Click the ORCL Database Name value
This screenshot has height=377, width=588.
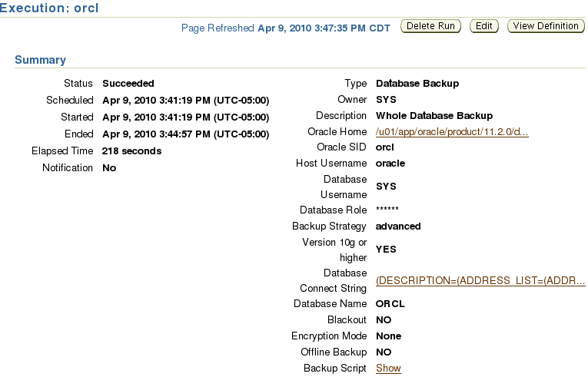click(x=390, y=304)
